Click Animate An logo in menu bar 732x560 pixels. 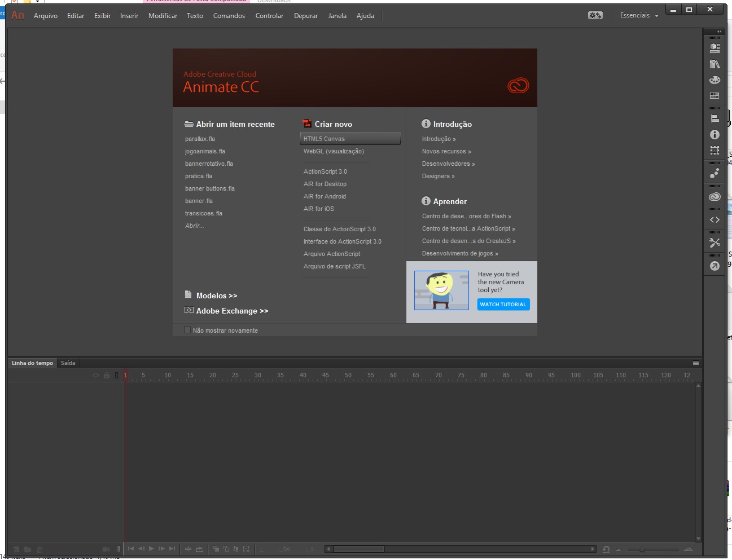click(18, 15)
